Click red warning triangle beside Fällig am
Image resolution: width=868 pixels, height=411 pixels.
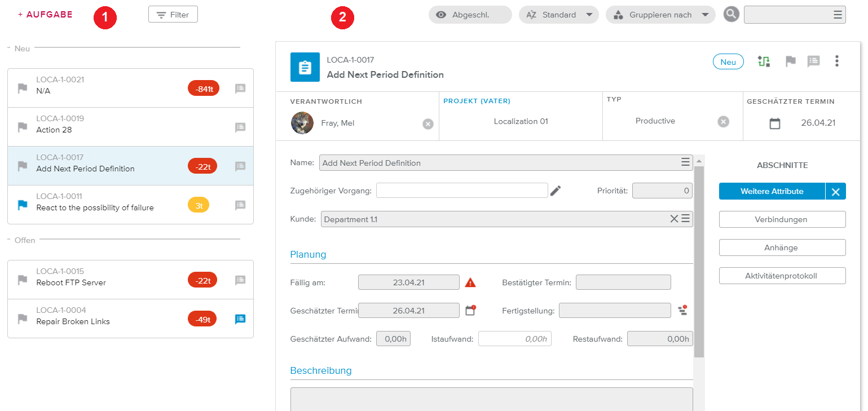click(x=470, y=282)
